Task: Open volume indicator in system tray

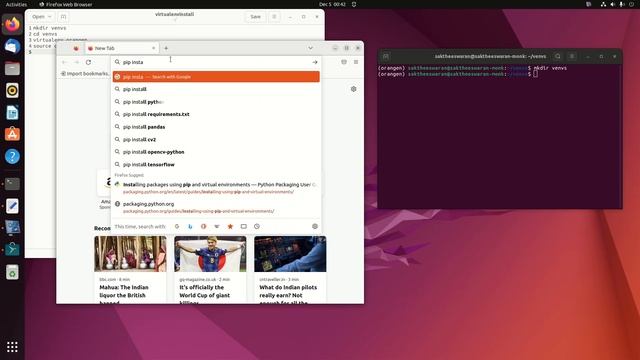Action: (x=613, y=4)
